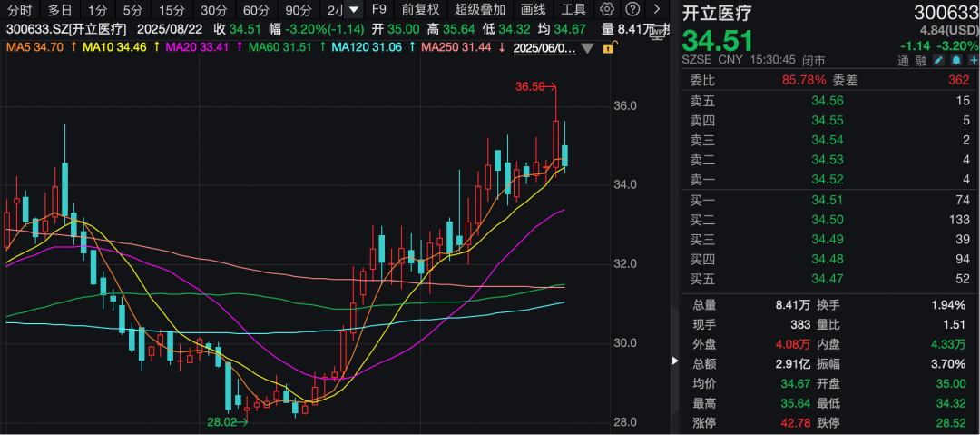Expand the side panel splitter arrow

coord(674,361)
